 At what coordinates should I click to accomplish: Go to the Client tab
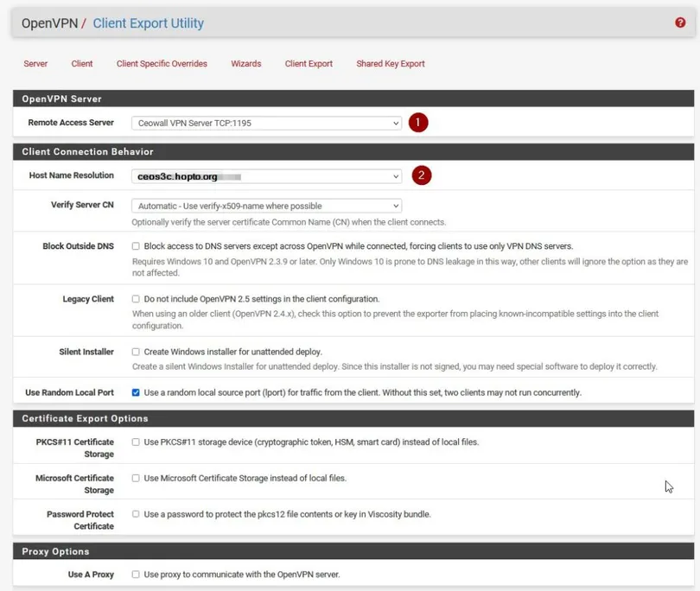click(x=82, y=64)
